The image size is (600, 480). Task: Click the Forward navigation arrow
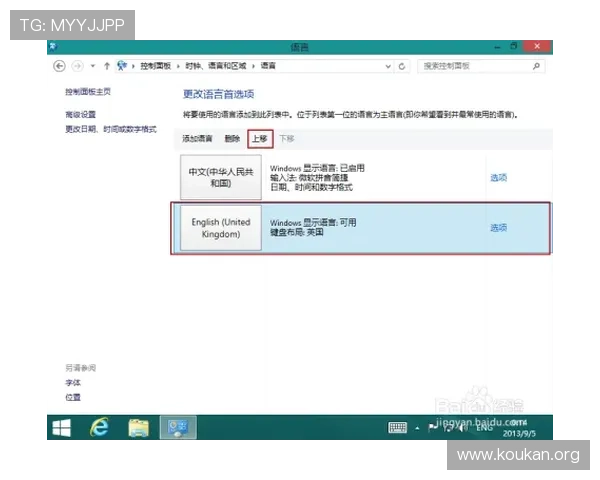pyautogui.click(x=77, y=66)
